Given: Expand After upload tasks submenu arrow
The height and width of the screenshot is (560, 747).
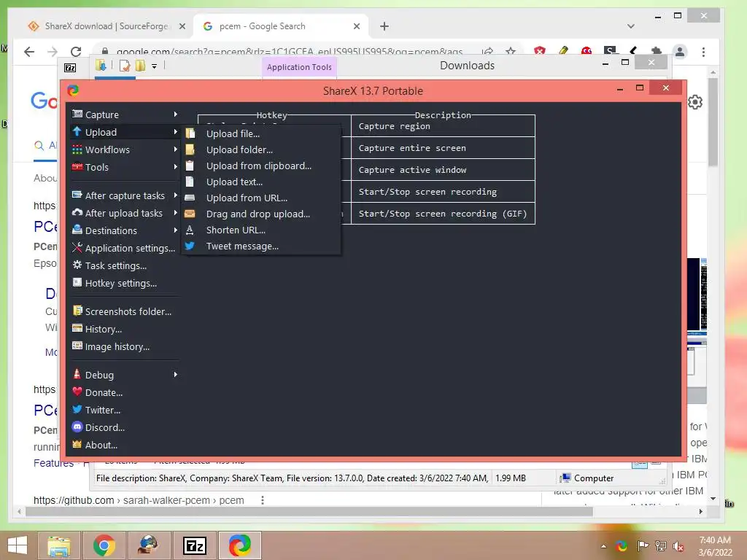Looking at the screenshot, I should pyautogui.click(x=175, y=213).
